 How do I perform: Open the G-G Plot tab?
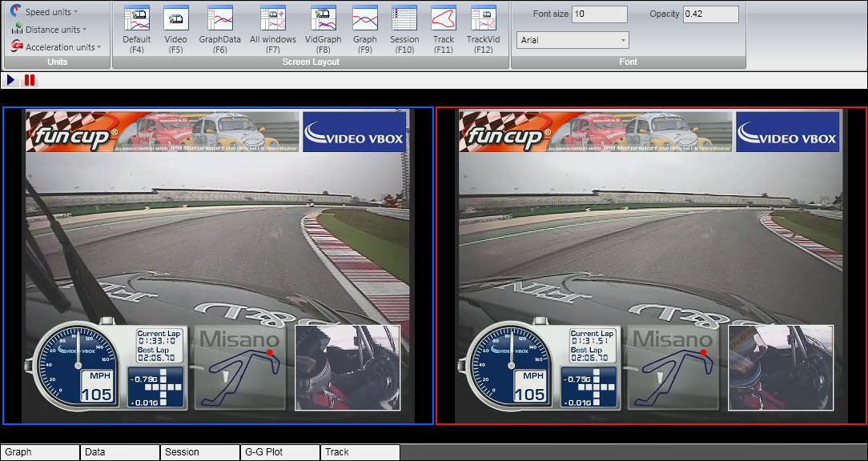pos(279,452)
